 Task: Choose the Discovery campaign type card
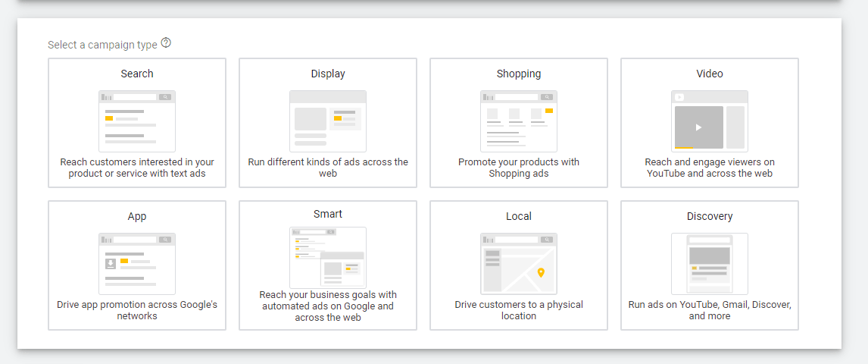click(x=710, y=265)
